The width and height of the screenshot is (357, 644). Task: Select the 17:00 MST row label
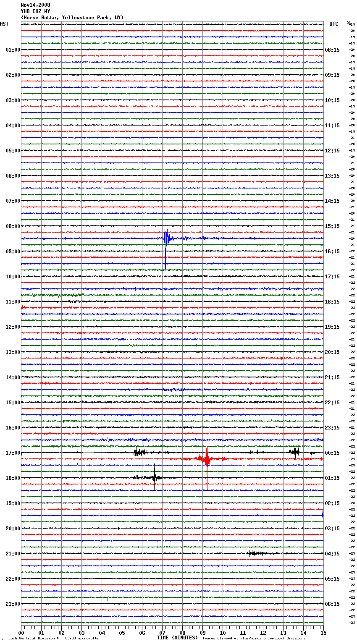pos(13,453)
